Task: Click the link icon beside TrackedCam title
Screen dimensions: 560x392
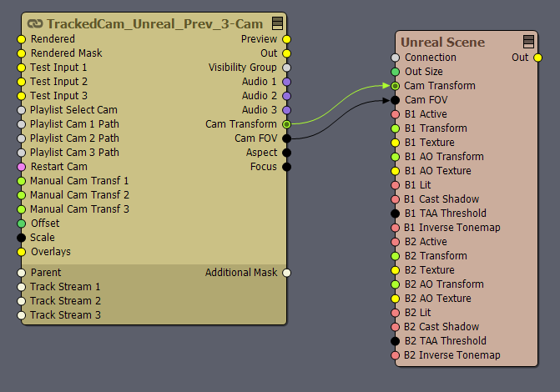Action: tap(35, 25)
